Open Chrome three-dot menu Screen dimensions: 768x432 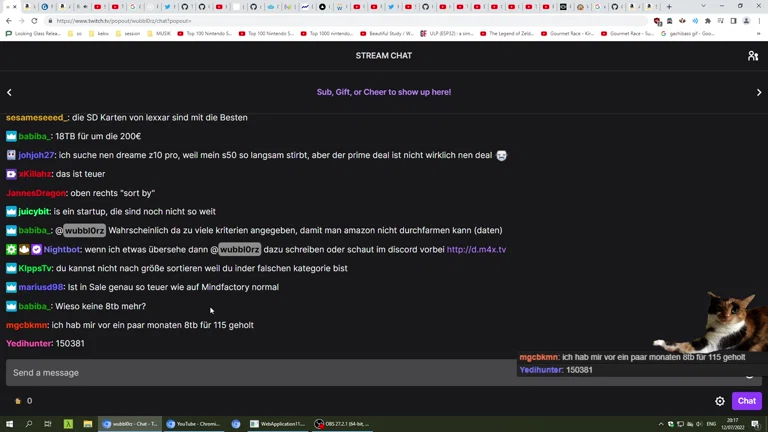(759, 21)
